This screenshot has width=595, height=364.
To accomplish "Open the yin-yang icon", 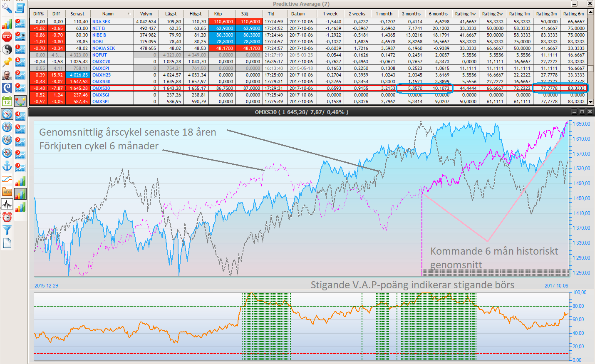I will pyautogui.click(x=7, y=50).
